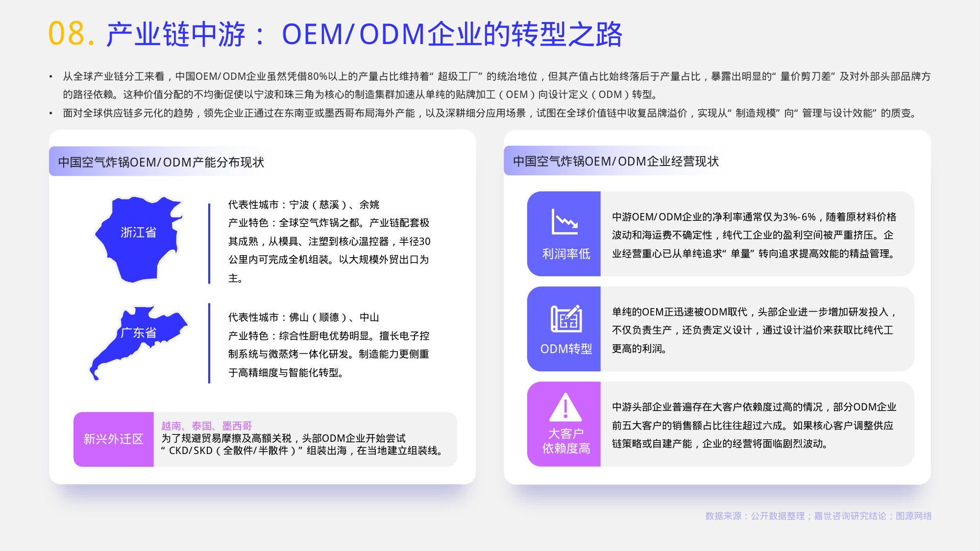Click the line 链策略或自建产能
The image size is (980, 551).
720,444
